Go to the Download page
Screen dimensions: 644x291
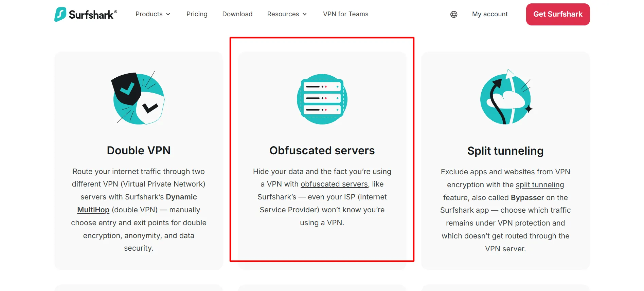(x=237, y=14)
